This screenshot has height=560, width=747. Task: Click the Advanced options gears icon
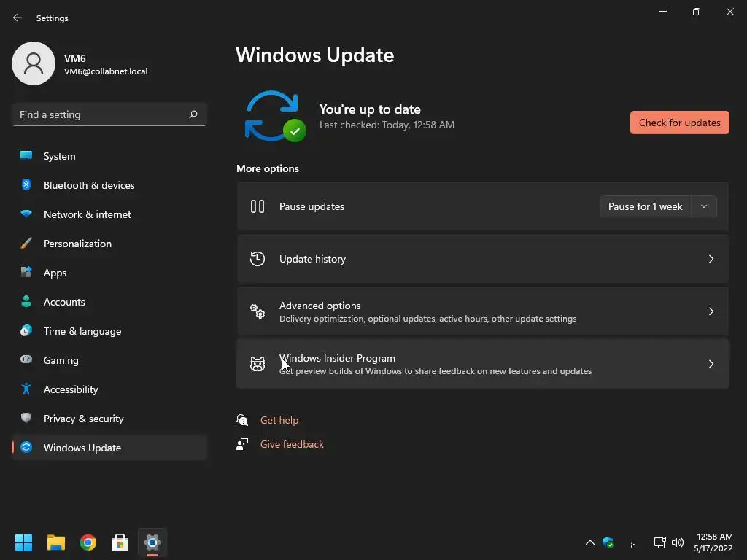click(258, 311)
